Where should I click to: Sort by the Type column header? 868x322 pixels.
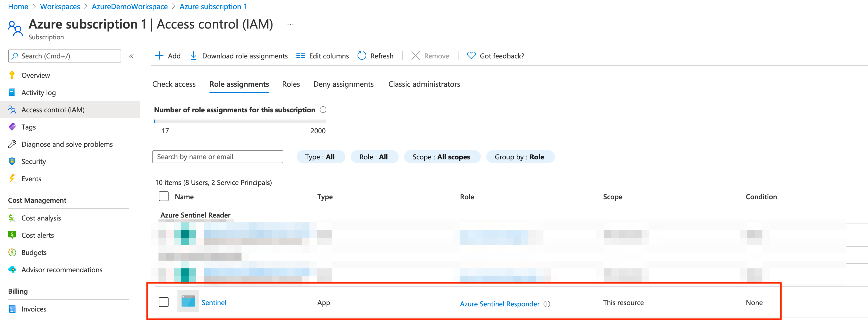tap(325, 197)
